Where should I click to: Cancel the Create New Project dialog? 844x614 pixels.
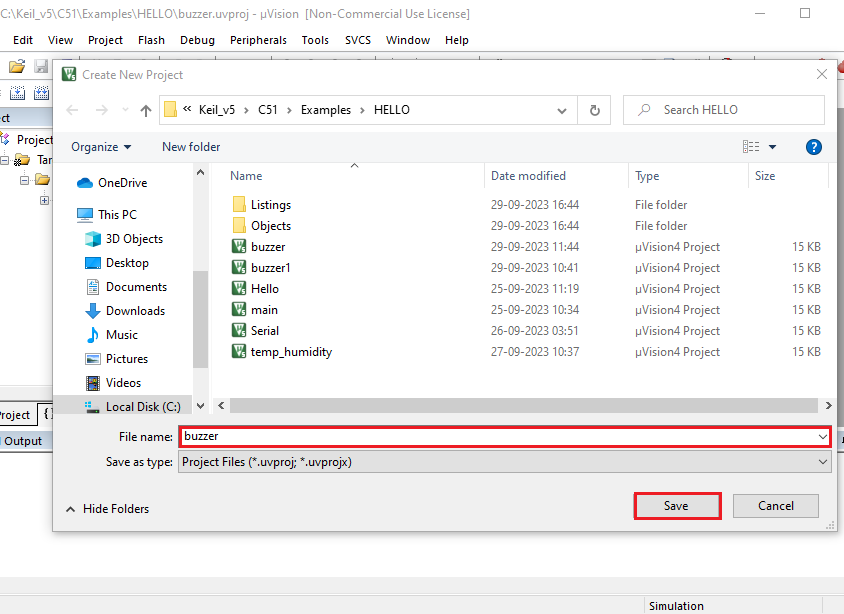click(775, 505)
